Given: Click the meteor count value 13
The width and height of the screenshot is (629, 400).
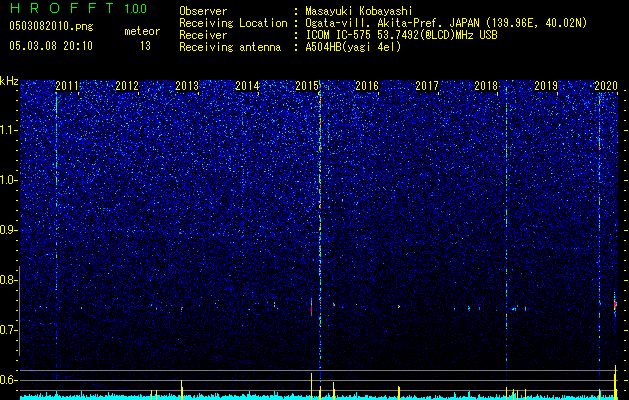Looking at the screenshot, I should (145, 46).
